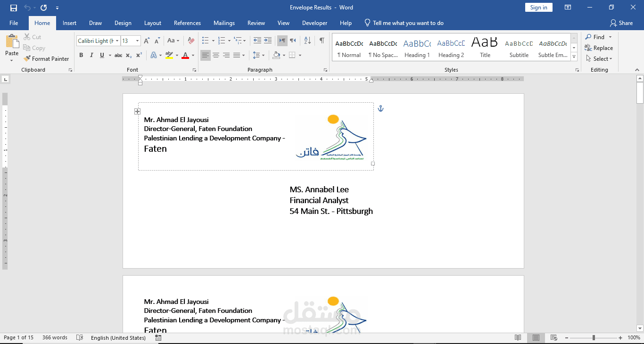The height and width of the screenshot is (344, 644).
Task: Apply subscript formatting
Action: [x=129, y=55]
